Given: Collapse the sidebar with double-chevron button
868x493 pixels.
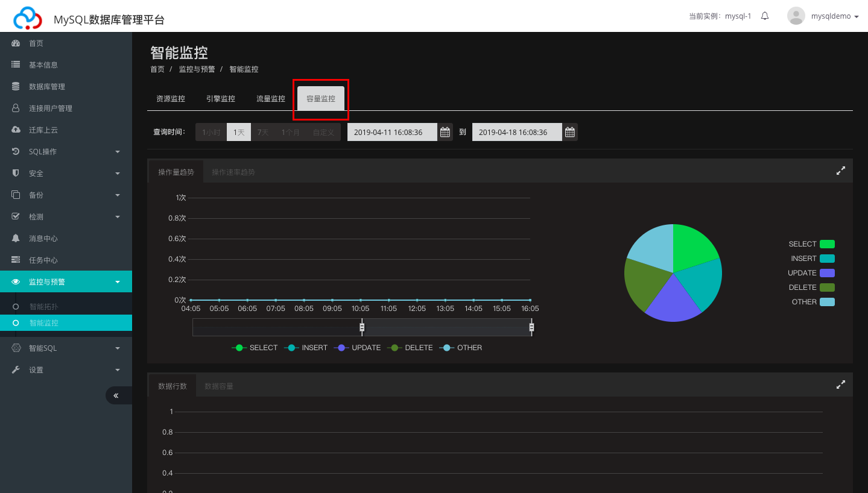Looking at the screenshot, I should 116,395.
